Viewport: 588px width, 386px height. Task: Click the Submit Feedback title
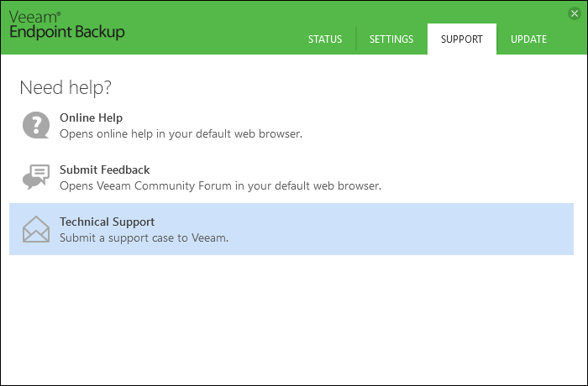[x=105, y=170]
